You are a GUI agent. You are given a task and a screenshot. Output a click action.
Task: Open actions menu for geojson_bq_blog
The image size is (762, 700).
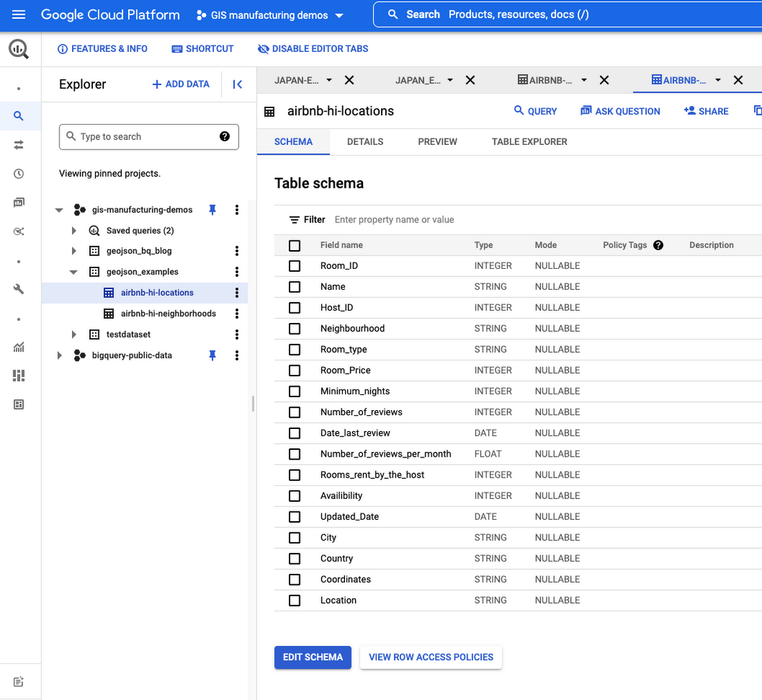click(x=237, y=251)
